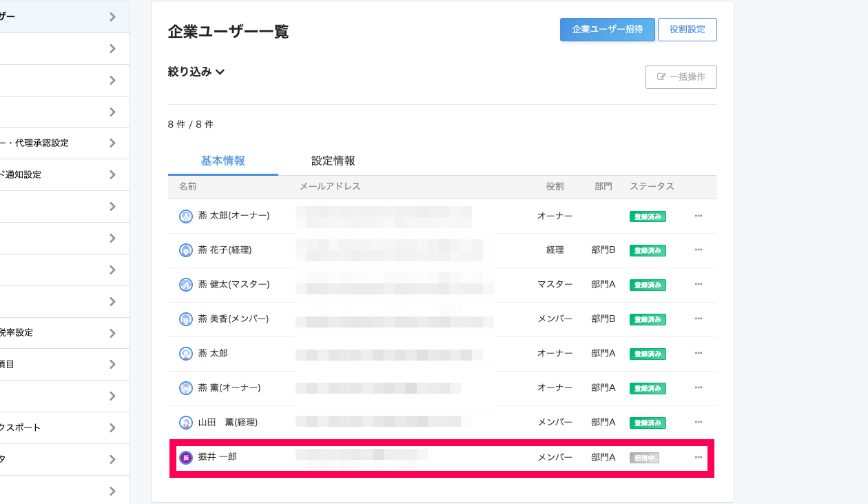
Task: Click the 企業ユーザー一覧 heading
Action: coord(228,32)
